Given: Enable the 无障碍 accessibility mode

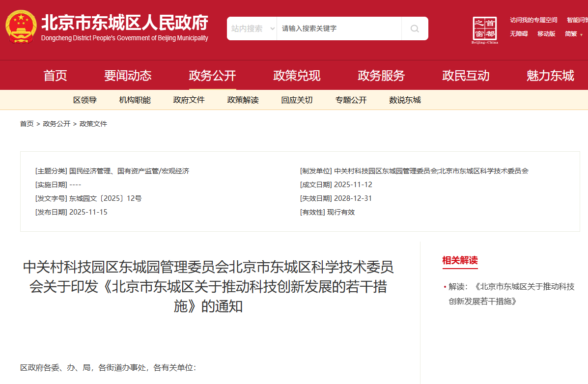Looking at the screenshot, I should coord(518,33).
